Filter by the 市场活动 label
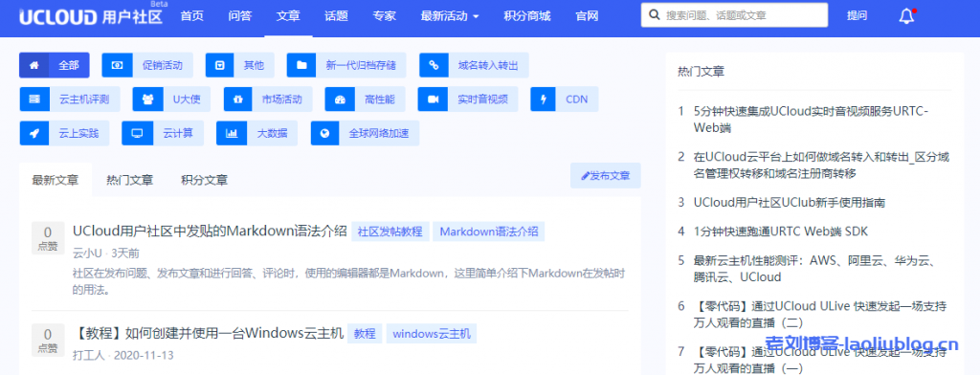This screenshot has width=980, height=375. tap(282, 99)
